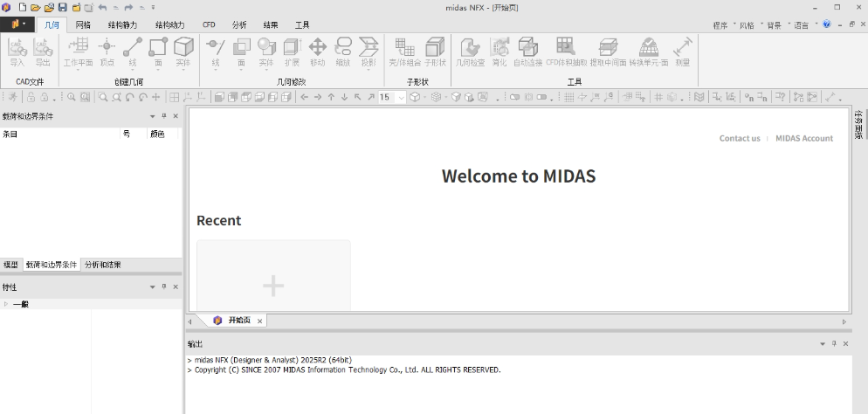868x414 pixels.
Task: Select the 面 tool in 创建几何 group
Action: click(158, 53)
